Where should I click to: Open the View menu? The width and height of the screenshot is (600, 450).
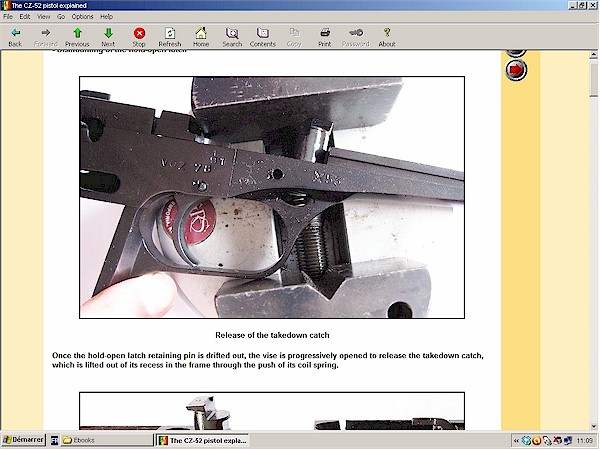(x=43, y=16)
